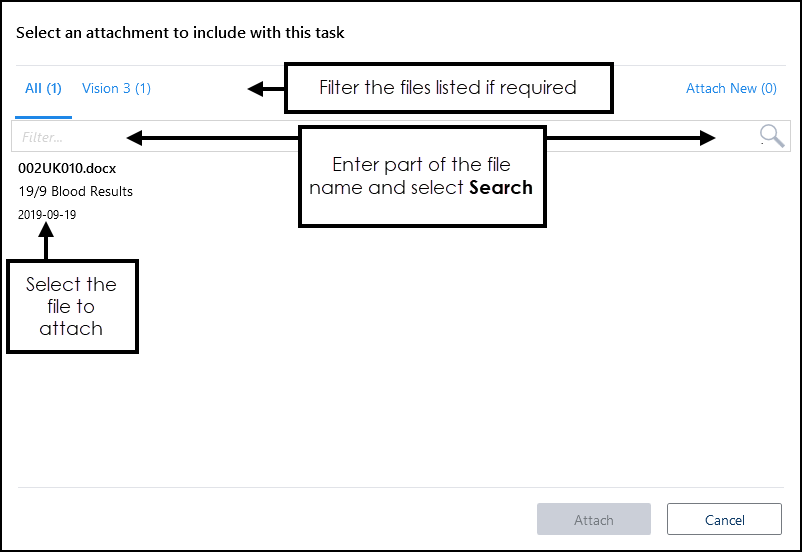Select the 002UK010.docx file

tap(66, 169)
